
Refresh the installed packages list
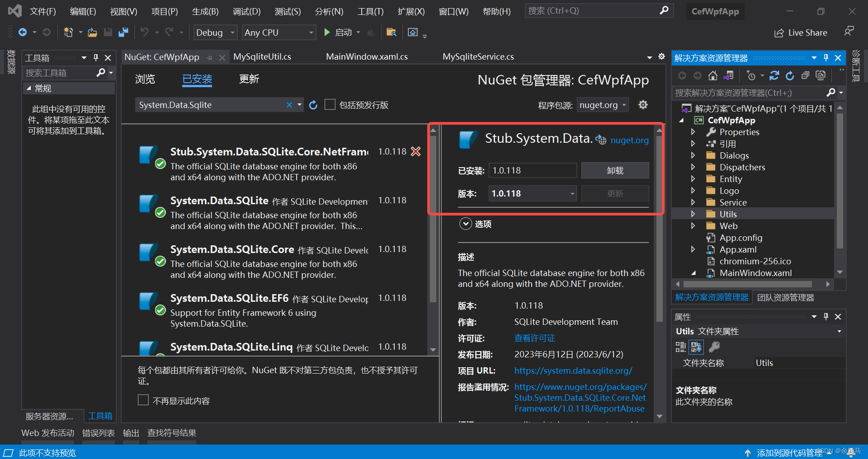click(x=313, y=104)
